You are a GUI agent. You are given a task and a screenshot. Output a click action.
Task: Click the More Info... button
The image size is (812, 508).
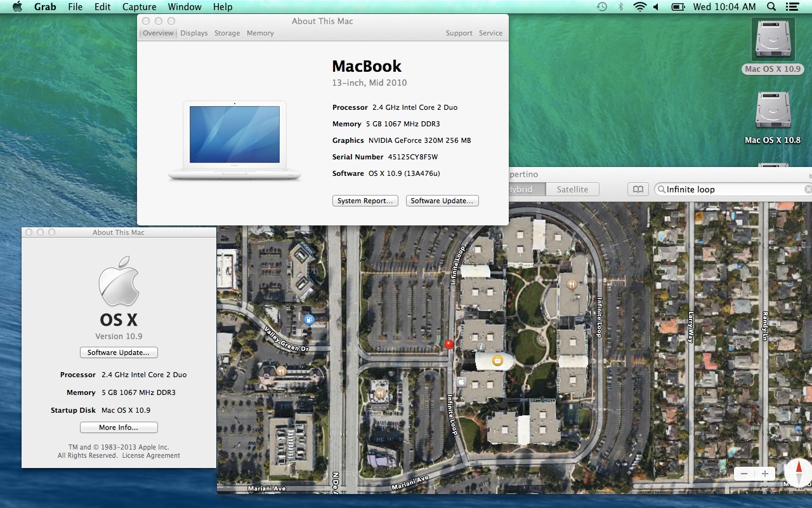(x=119, y=427)
